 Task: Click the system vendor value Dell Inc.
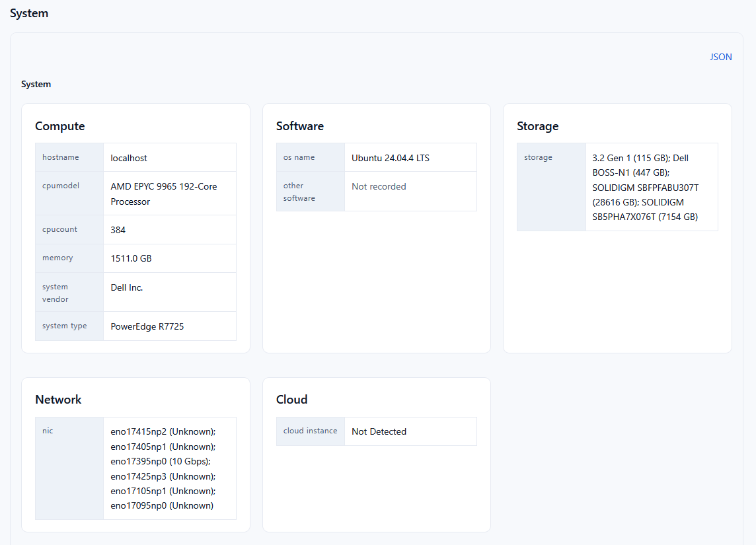point(127,287)
